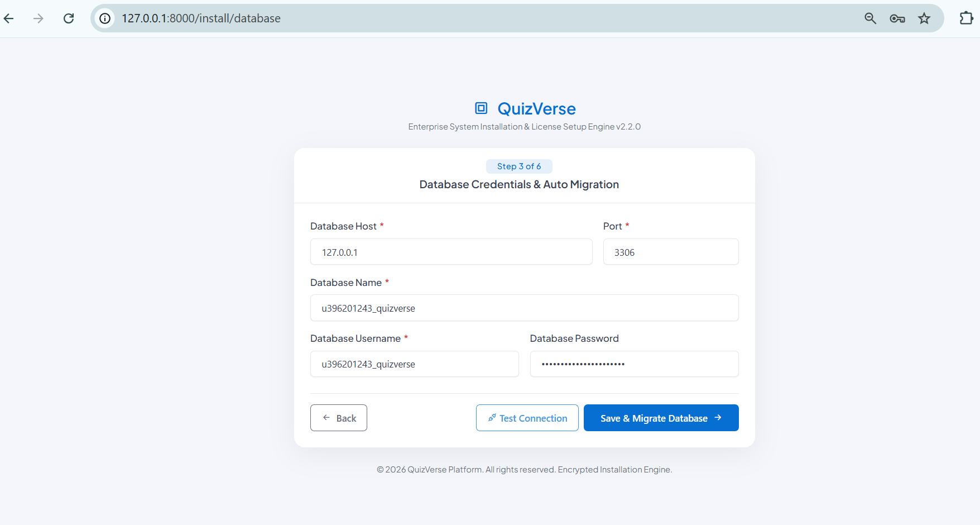Focus the Database Host field

451,252
